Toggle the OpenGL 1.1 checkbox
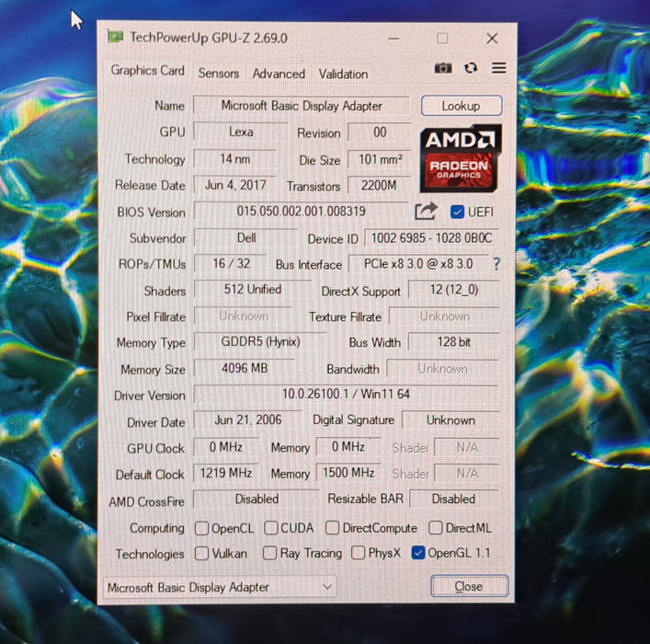 [417, 553]
